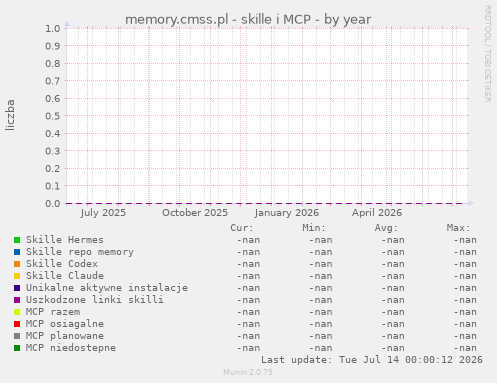Click the Min value for MCP razem
This screenshot has height=383, width=497.
point(321,312)
